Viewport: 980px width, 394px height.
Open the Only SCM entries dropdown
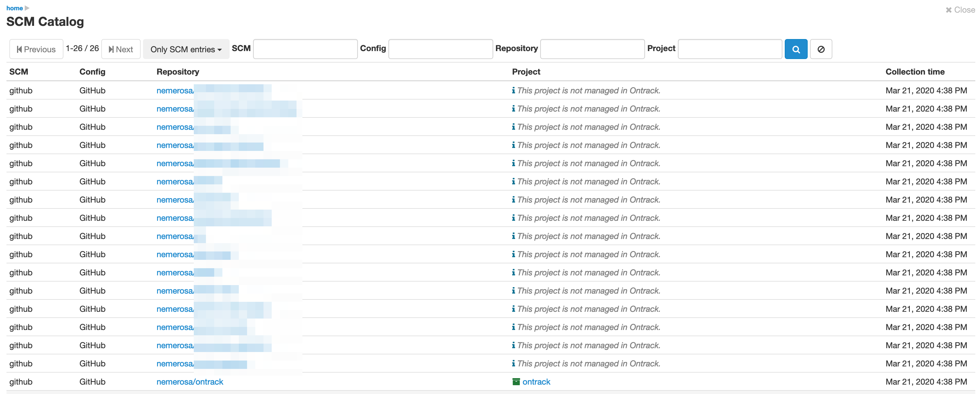186,49
